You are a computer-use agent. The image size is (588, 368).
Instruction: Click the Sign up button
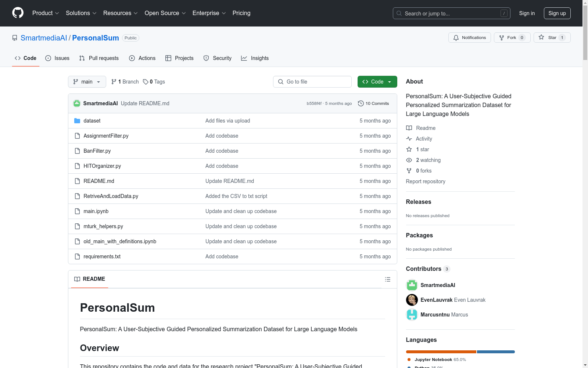[557, 13]
